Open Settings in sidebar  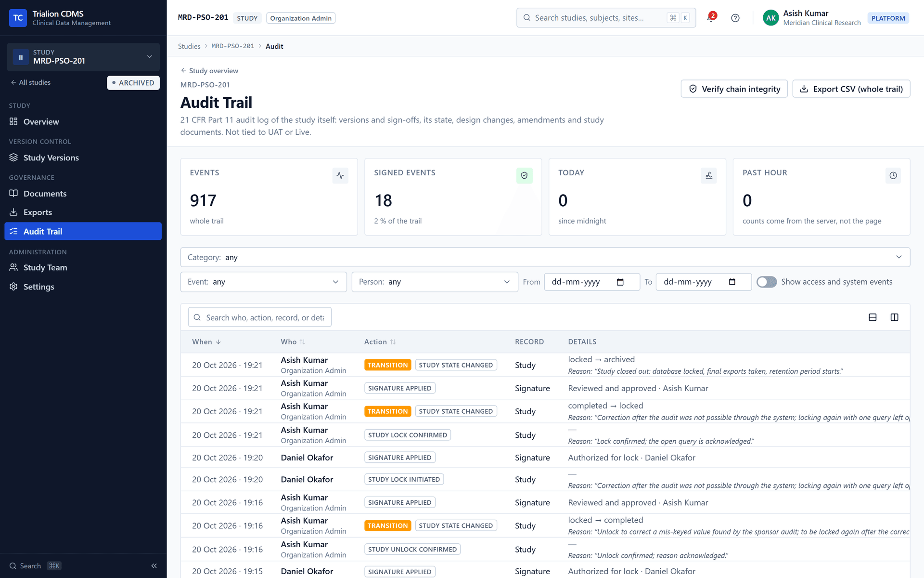[83, 287]
